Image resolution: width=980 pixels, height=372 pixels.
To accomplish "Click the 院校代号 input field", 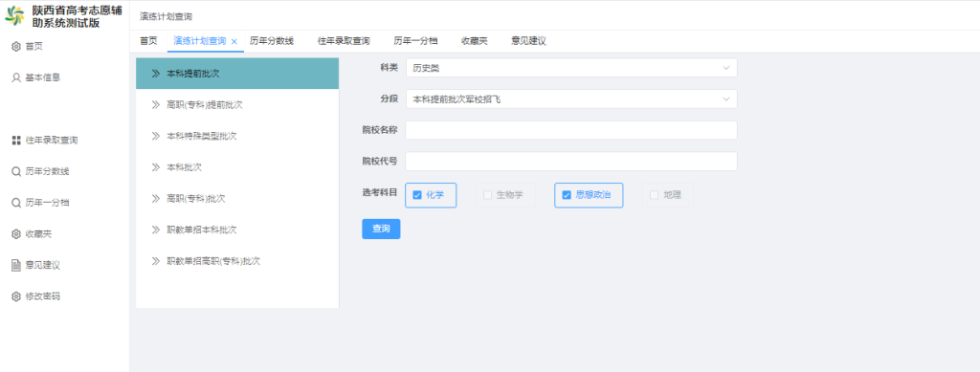I will coord(571,161).
